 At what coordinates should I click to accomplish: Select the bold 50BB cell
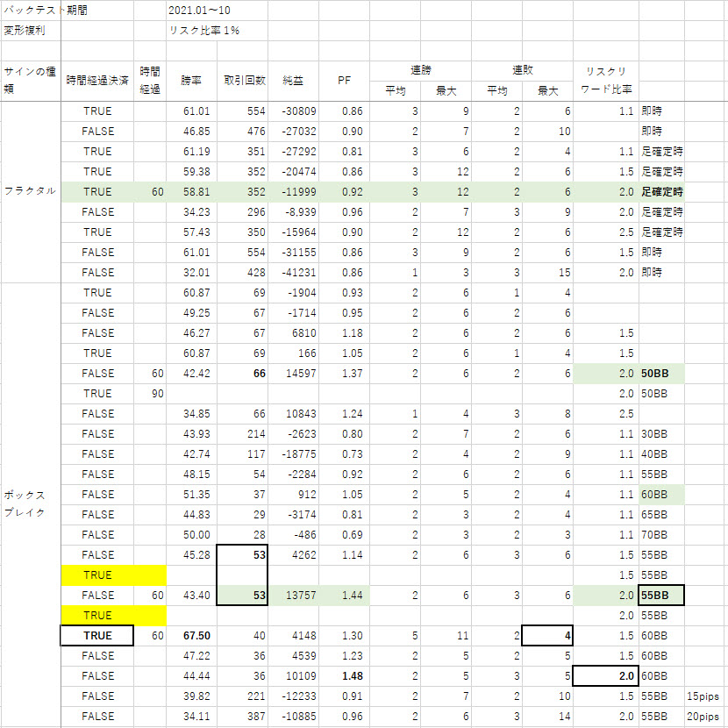[x=661, y=374]
